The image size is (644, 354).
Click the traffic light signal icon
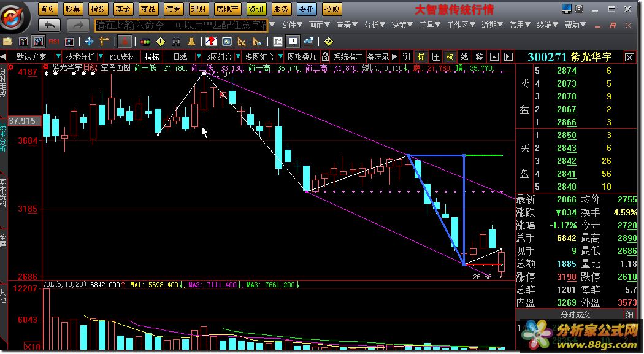145,42
